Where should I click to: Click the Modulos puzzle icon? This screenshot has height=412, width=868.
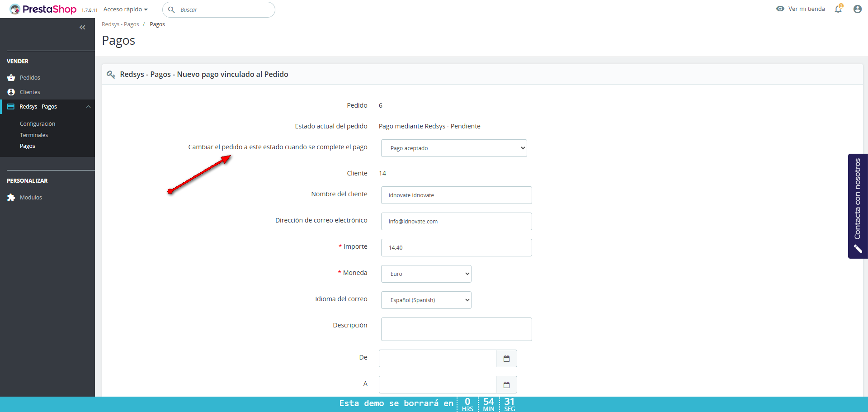point(11,198)
